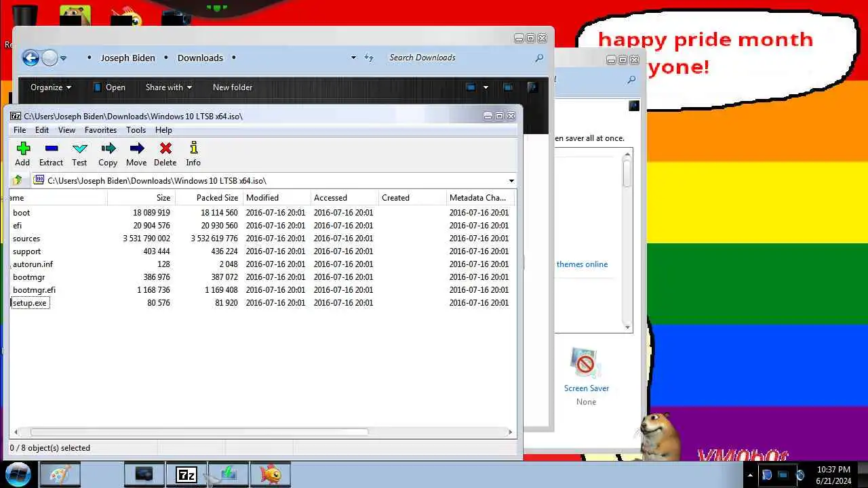
Task: Sort by the Packed Size column header
Action: click(x=209, y=198)
